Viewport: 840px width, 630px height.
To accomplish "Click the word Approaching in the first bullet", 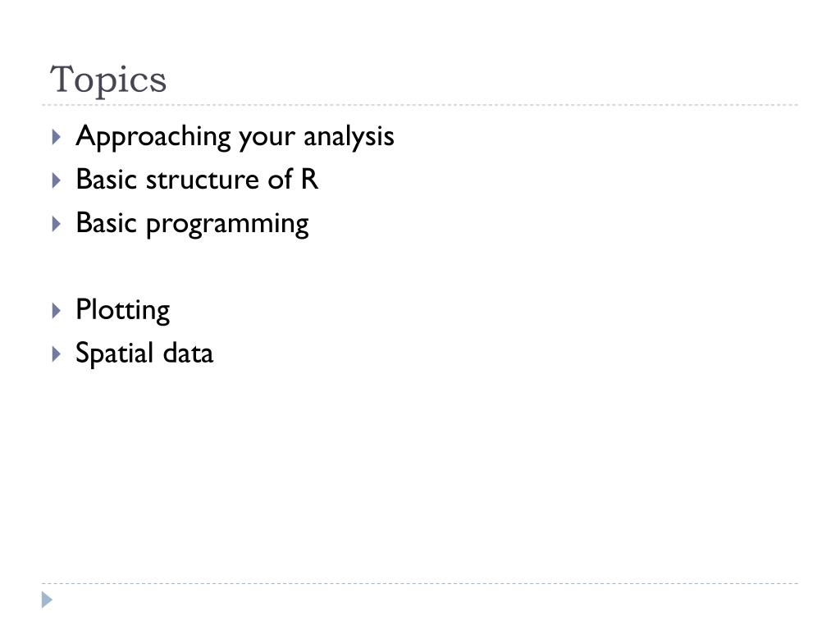I will 153,137.
